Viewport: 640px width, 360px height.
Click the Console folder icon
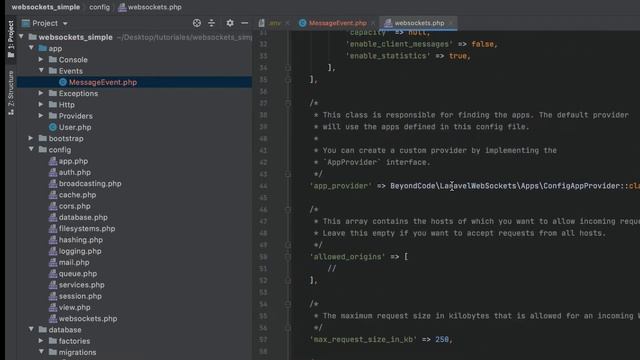point(53,60)
